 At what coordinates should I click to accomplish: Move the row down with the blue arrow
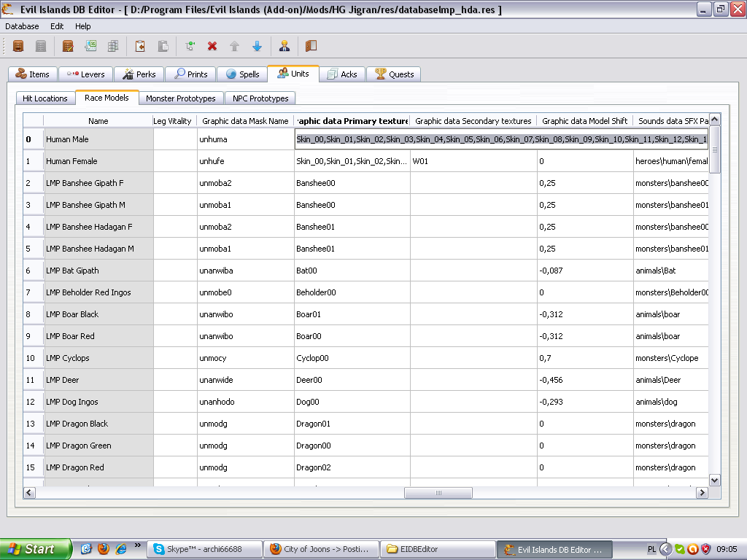257,46
